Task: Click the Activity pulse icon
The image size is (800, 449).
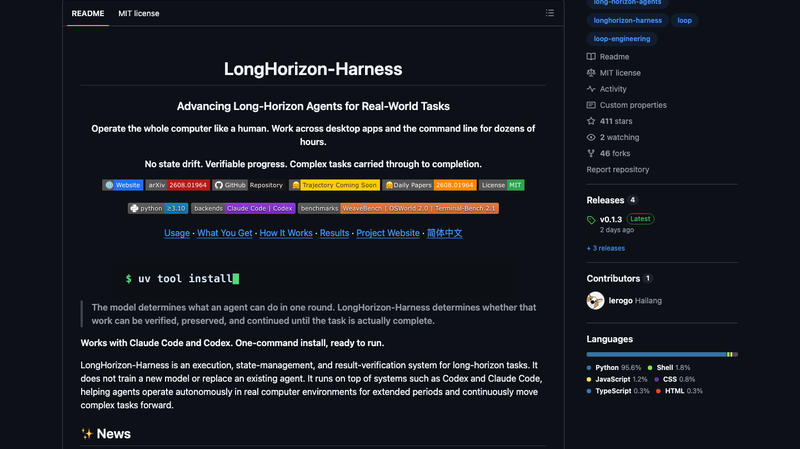Action: pos(591,89)
